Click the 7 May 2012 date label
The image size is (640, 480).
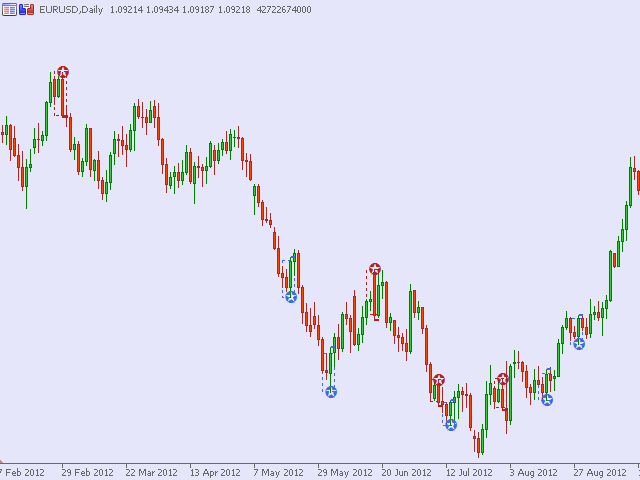tap(278, 473)
